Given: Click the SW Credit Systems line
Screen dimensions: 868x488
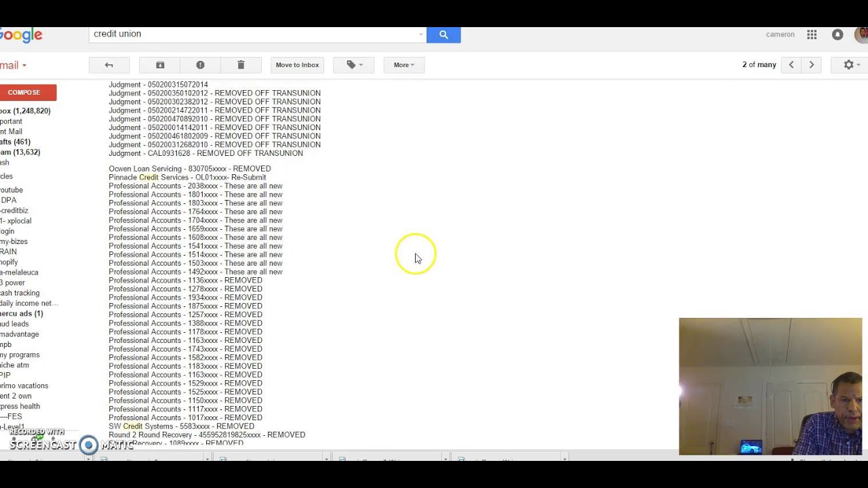Looking at the screenshot, I should click(x=181, y=426).
